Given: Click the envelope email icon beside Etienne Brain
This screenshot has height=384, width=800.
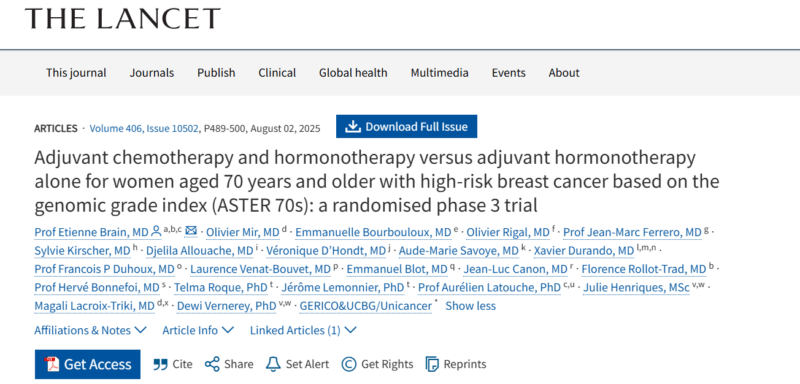Looking at the screenshot, I should pos(191,232).
